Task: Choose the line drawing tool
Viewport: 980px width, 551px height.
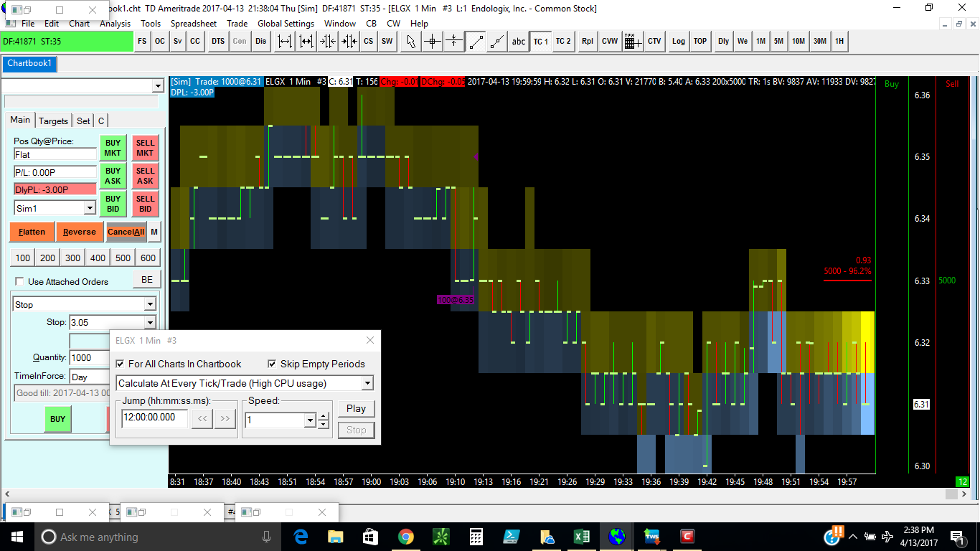Action: tap(476, 42)
